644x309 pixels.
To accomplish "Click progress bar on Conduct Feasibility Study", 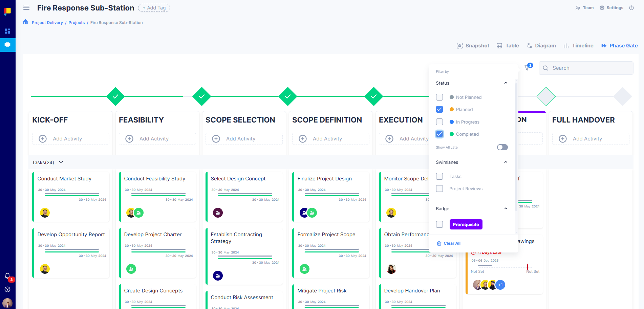I will (158, 195).
